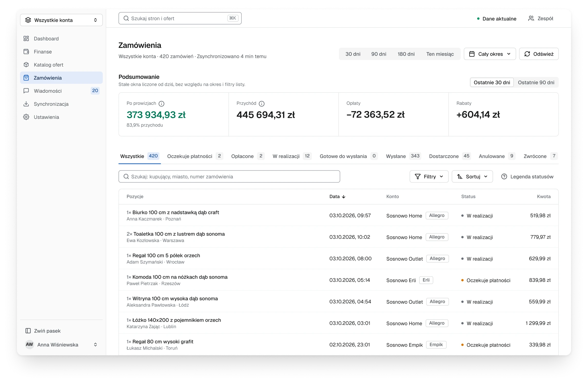The height and width of the screenshot is (383, 588).
Task: Click the 1 299,99 zł amount
Action: [538, 323]
